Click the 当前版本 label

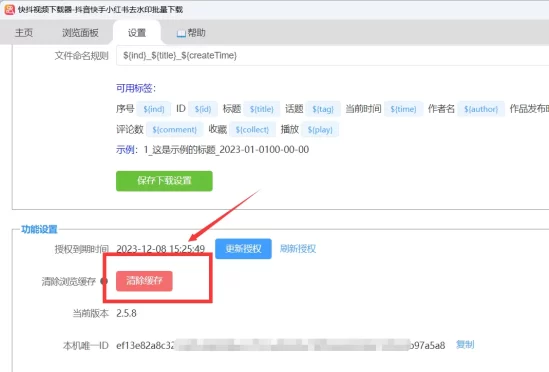coord(90,313)
